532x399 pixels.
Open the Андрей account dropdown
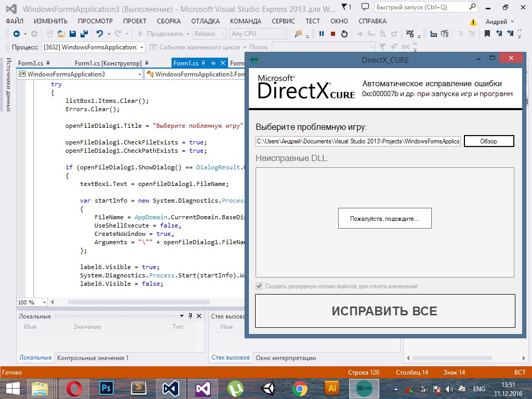499,22
